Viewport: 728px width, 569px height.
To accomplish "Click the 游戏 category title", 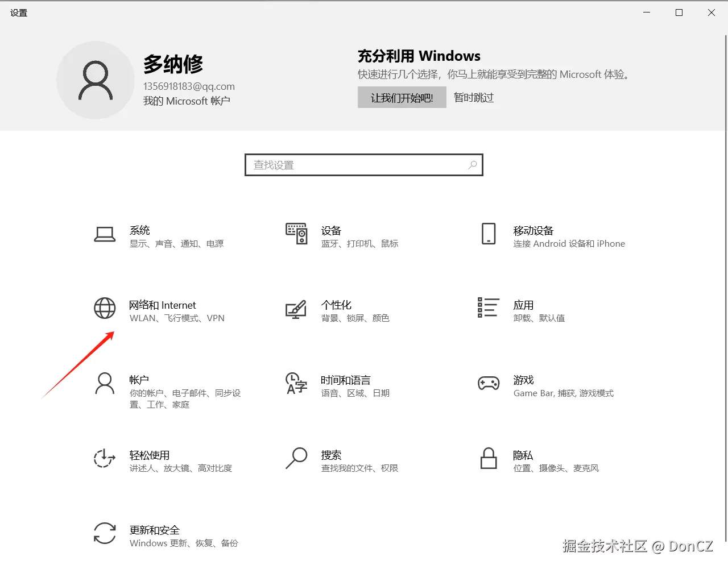I will pos(523,380).
